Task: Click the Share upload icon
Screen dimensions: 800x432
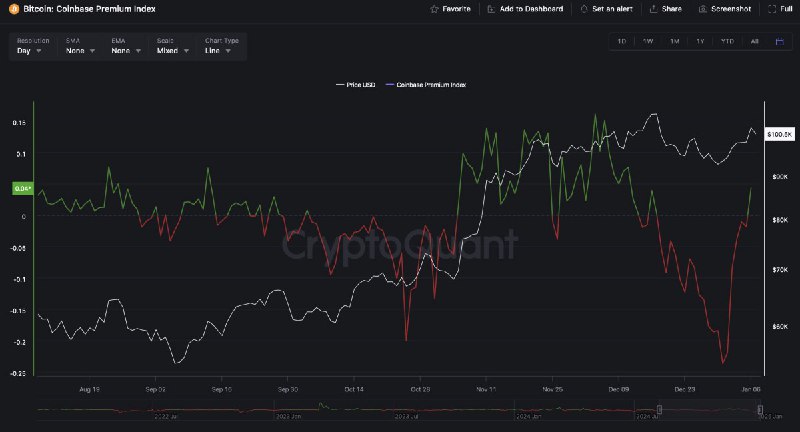Action: [x=653, y=9]
